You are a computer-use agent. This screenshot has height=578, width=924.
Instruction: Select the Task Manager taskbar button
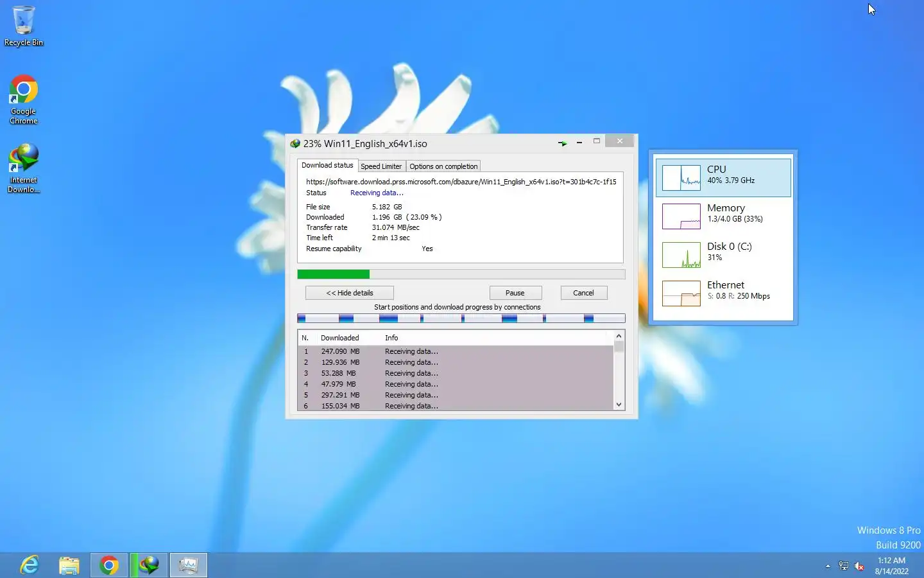[x=189, y=565]
